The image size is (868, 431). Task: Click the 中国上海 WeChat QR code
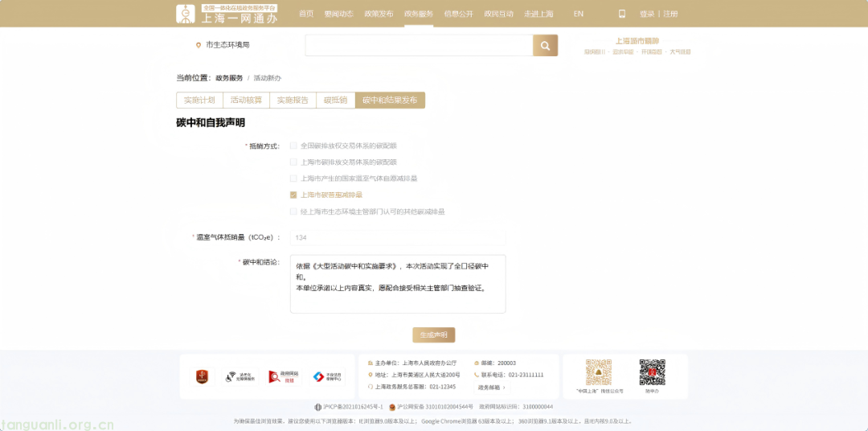click(x=599, y=372)
